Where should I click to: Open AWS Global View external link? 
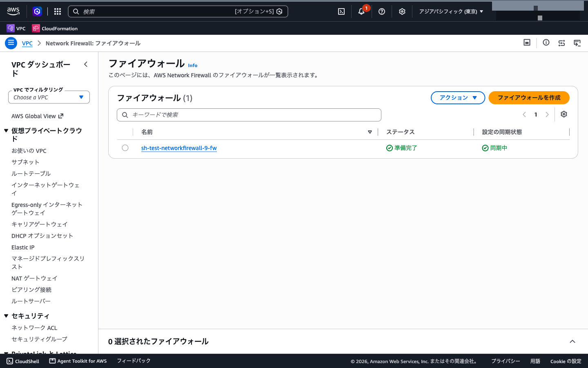coord(37,116)
